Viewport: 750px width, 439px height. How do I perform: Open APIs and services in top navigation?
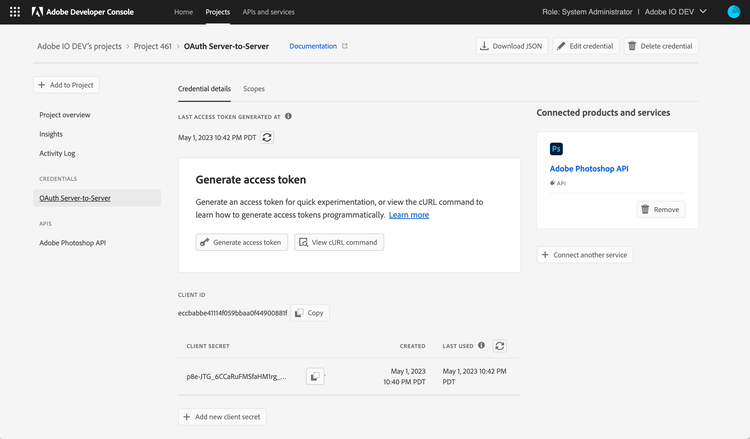(x=269, y=12)
